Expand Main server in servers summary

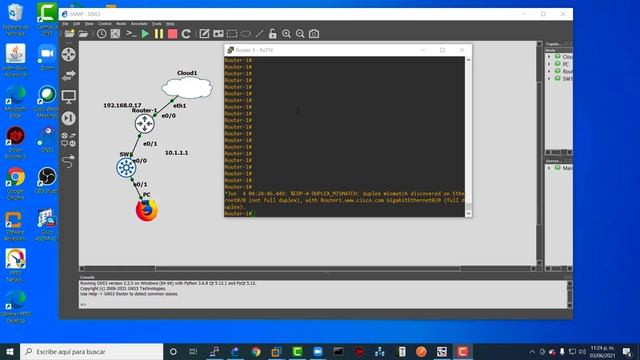[549, 168]
